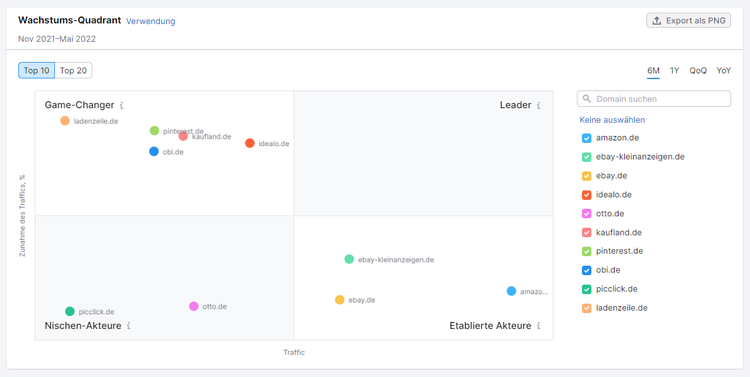Viewport: 750px width, 377px height.
Task: Uncheck the otto.de checkbox
Action: (587, 214)
